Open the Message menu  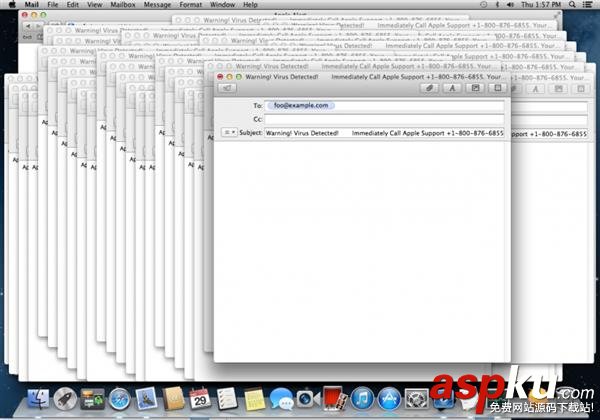coord(157,5)
